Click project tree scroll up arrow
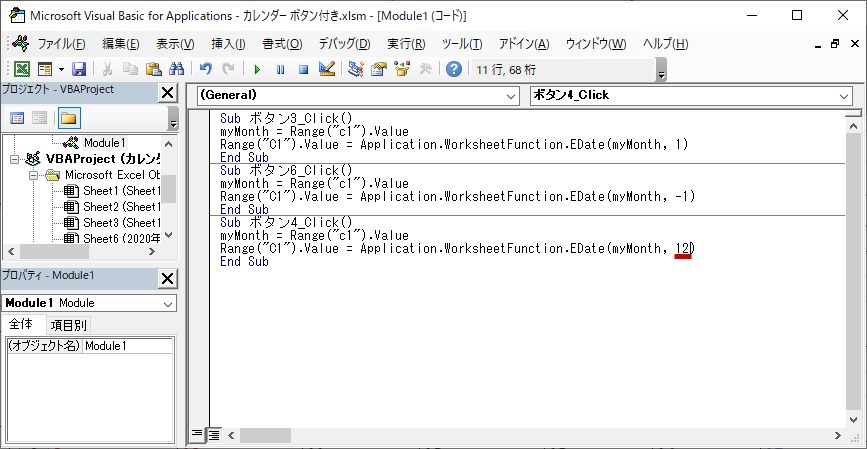Screen dimensions: 867x449 169,144
